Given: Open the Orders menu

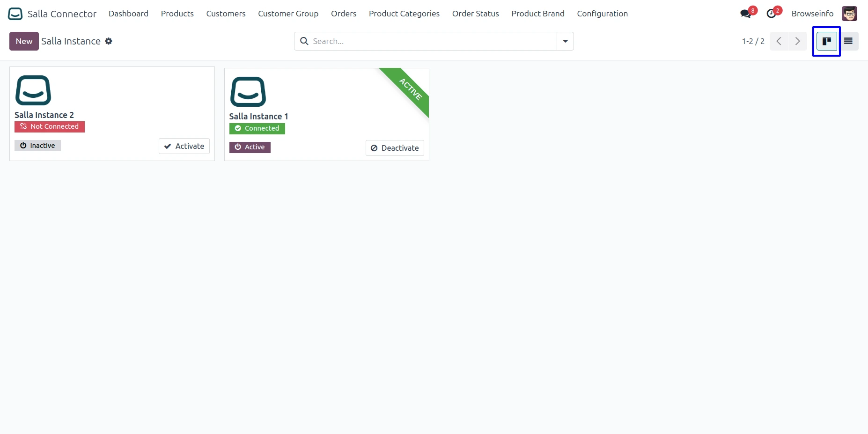Looking at the screenshot, I should tap(343, 14).
